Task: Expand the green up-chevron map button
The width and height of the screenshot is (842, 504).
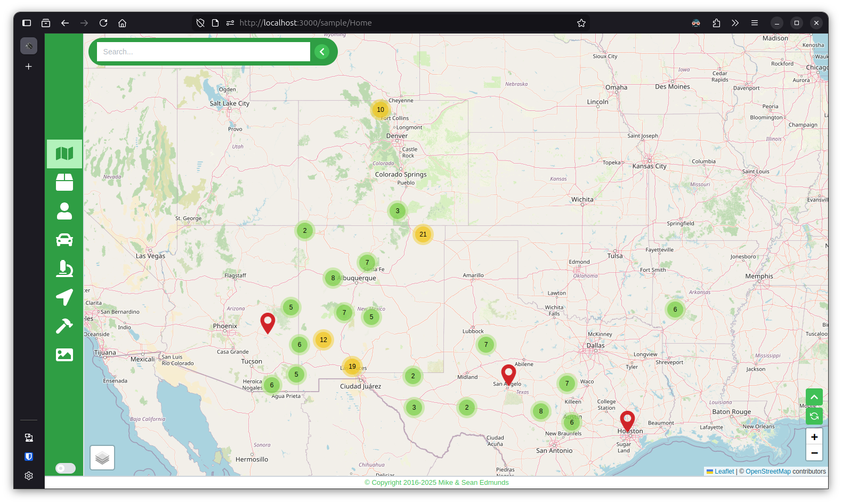Action: [x=814, y=397]
